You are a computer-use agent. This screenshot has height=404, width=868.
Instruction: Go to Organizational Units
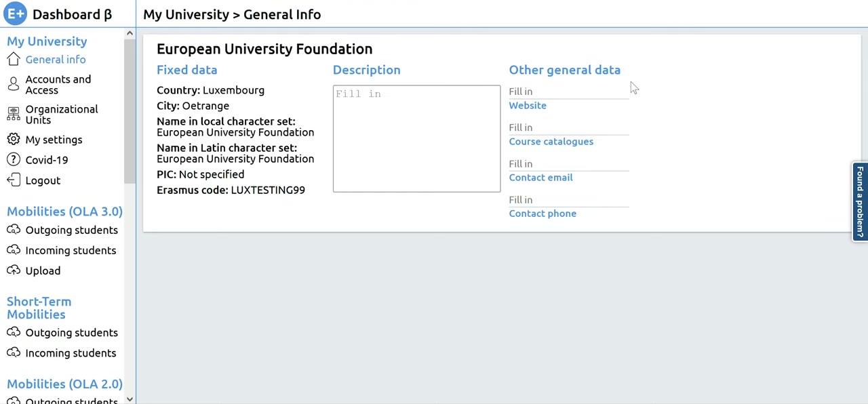click(x=62, y=115)
